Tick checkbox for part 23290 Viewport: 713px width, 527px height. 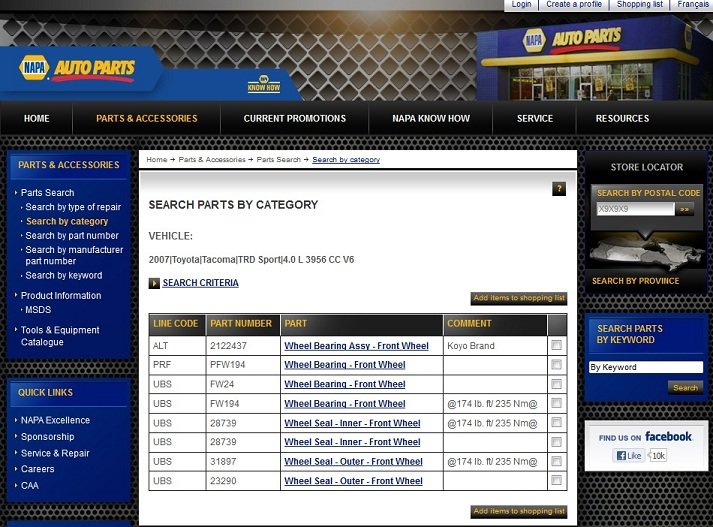556,480
